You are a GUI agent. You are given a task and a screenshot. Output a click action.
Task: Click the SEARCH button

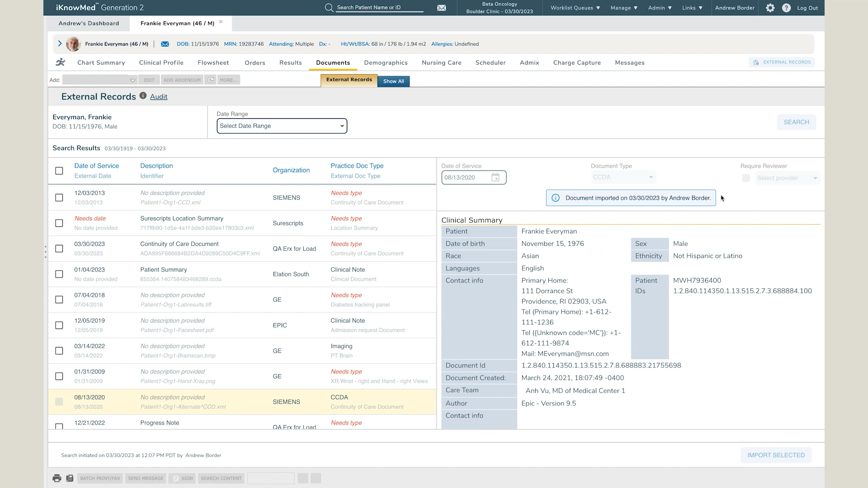point(796,122)
